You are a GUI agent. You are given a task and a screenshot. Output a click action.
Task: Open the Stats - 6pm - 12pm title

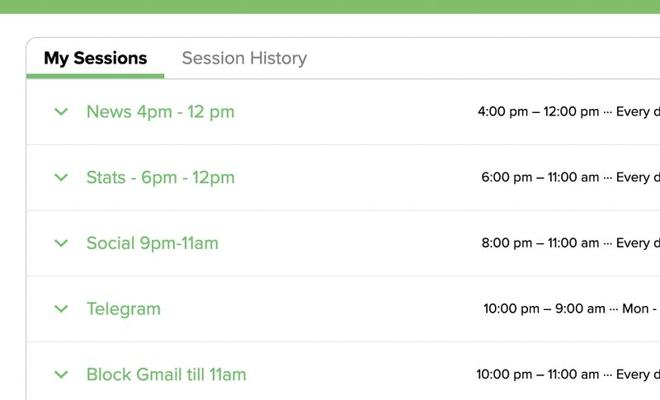pos(160,178)
